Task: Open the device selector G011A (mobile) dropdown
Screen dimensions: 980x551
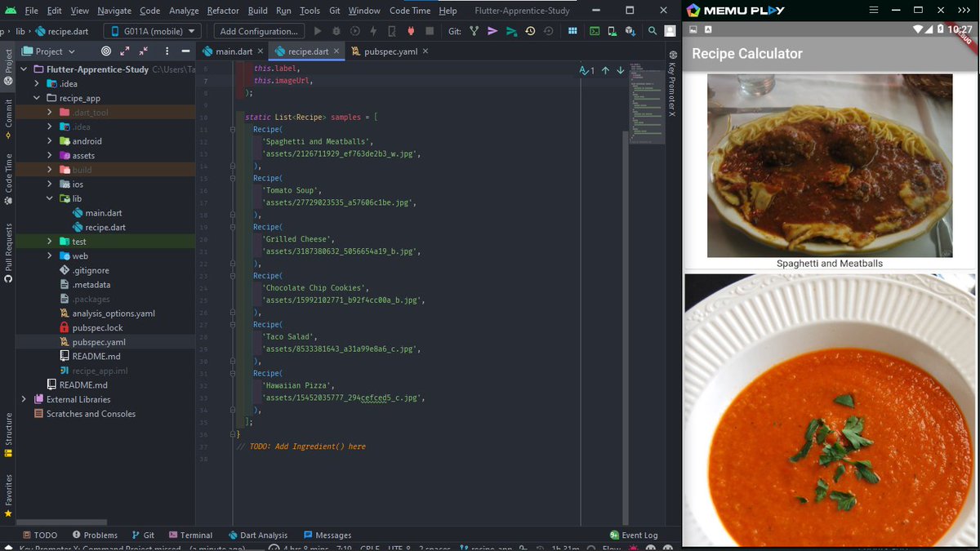Action: (153, 31)
